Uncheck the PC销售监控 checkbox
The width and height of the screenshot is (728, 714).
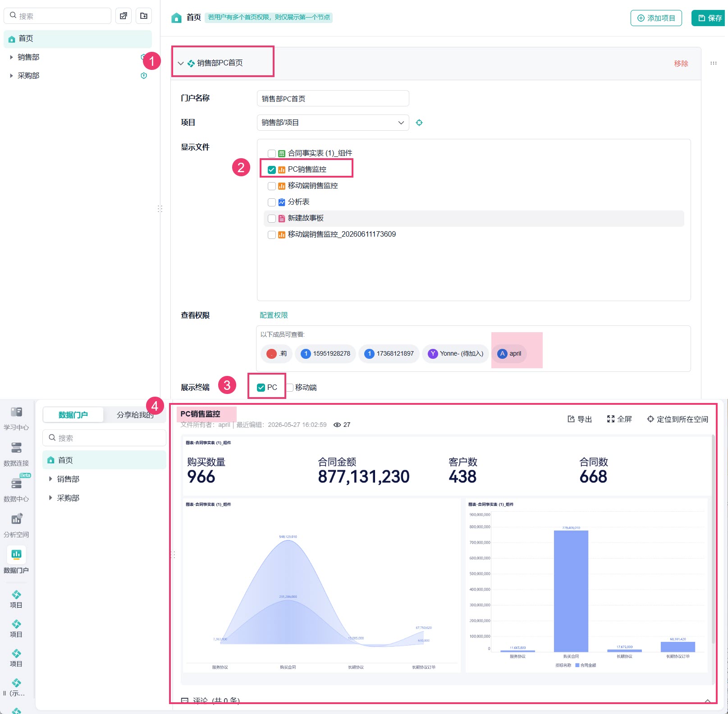click(x=272, y=169)
